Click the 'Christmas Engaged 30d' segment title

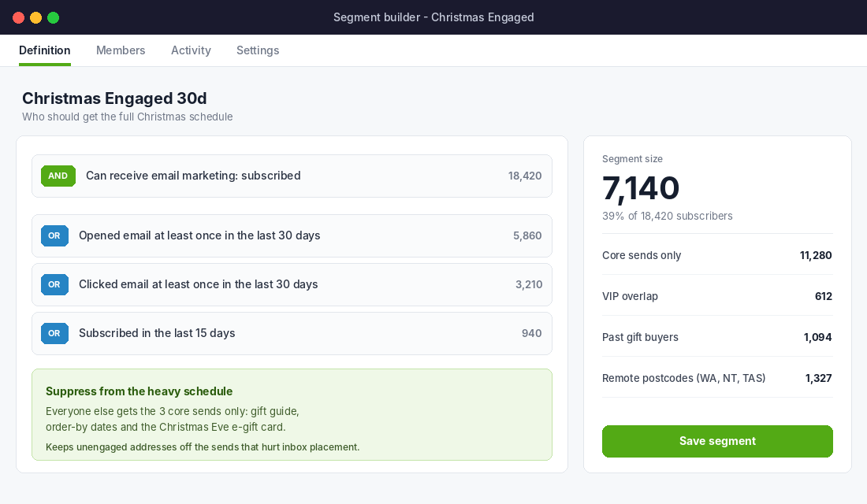114,98
